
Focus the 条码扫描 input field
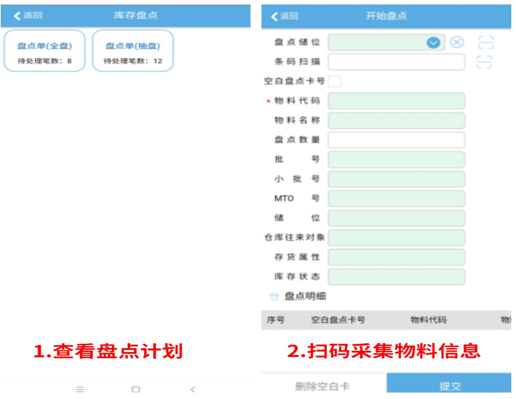[396, 62]
